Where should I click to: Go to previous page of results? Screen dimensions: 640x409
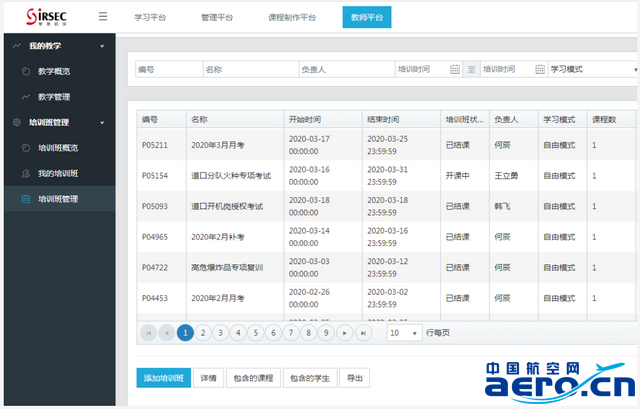point(167,333)
